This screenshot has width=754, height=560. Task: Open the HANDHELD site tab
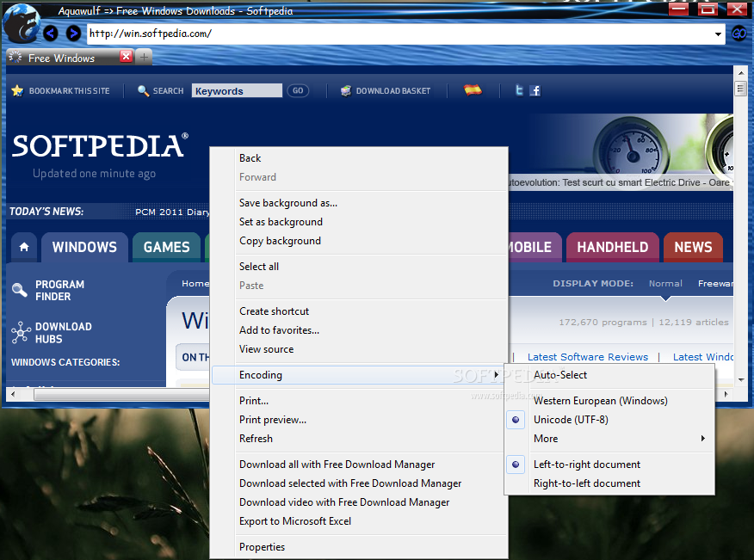point(613,247)
